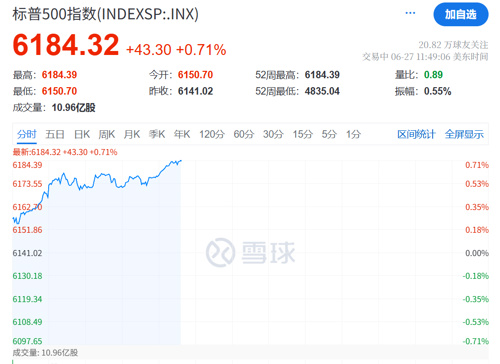Select the 分时 intraday chart tab
500x364 pixels.
click(27, 134)
